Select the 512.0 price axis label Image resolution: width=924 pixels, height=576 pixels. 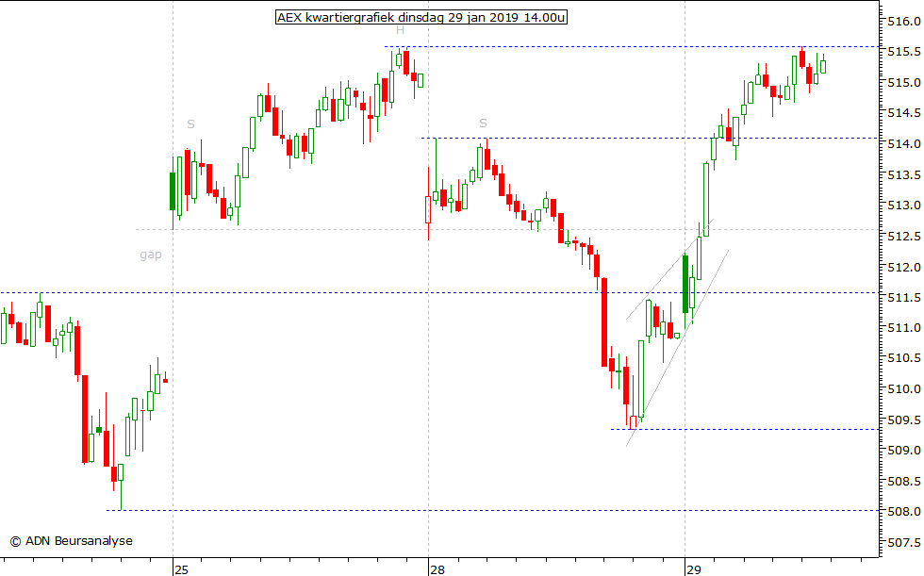[904, 267]
